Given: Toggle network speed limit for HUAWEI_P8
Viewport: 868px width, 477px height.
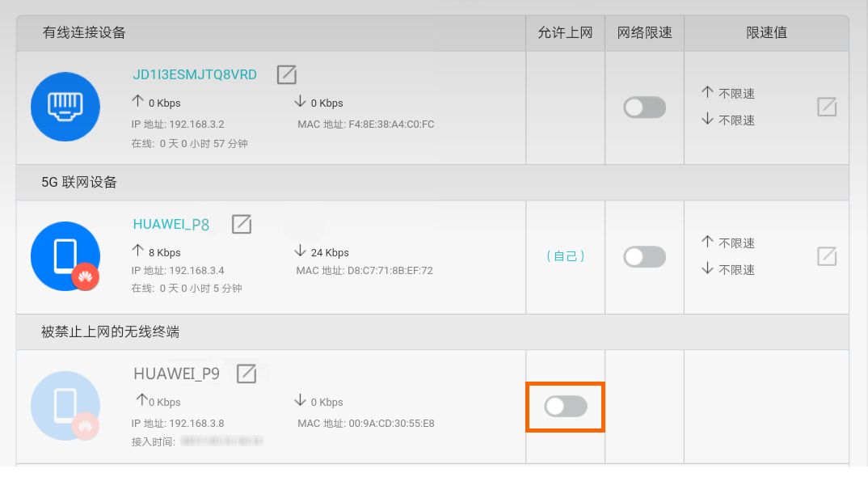Looking at the screenshot, I should [644, 257].
